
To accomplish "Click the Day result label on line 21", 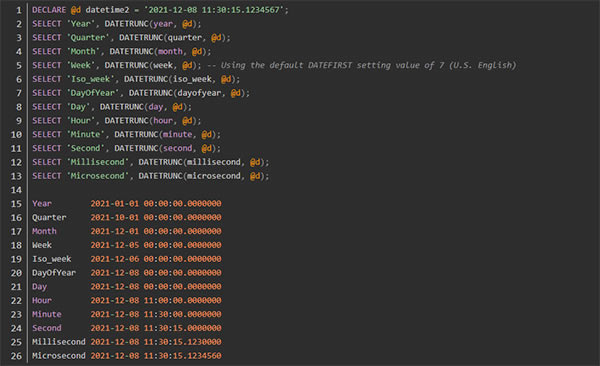I will pos(39,286).
